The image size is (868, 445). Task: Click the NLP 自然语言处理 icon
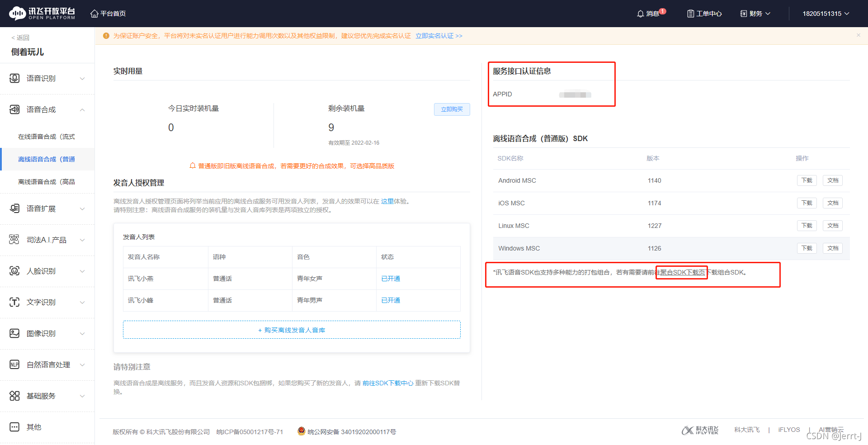[14, 365]
